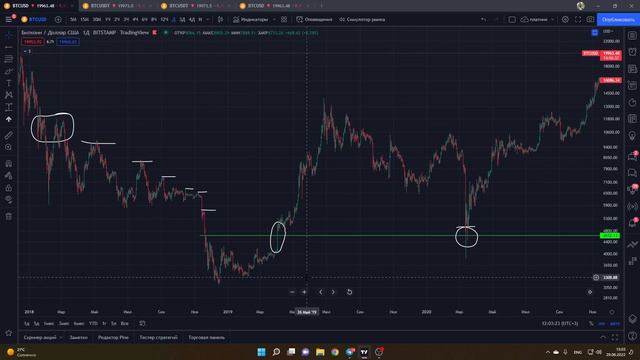Image resolution: width=640 pixels, height=360 pixels.
Task: Open the candlestick chart type selector
Action: (x=220, y=19)
